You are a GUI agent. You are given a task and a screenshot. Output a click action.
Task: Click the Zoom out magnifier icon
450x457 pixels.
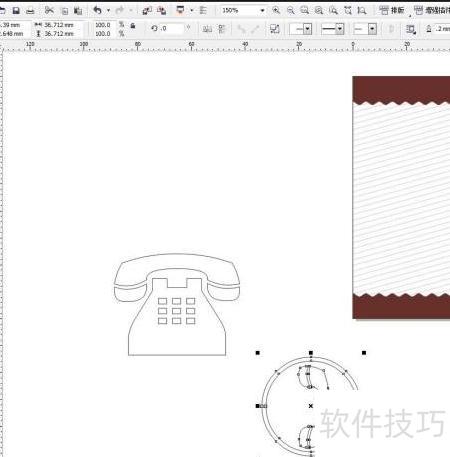click(291, 10)
